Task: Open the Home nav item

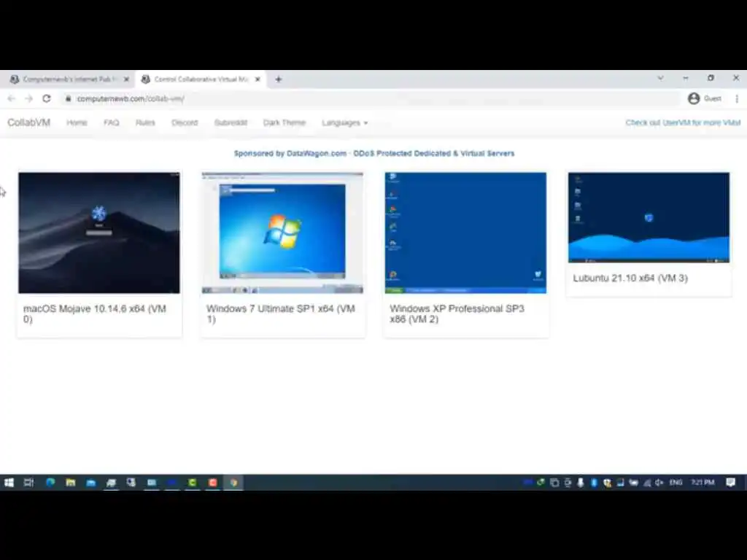Action: [x=77, y=122]
